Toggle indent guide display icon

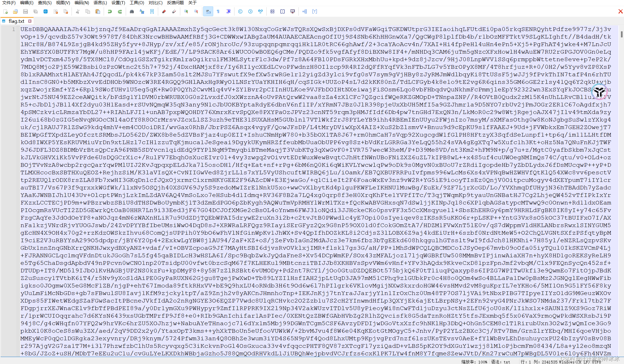pyautogui.click(x=229, y=11)
